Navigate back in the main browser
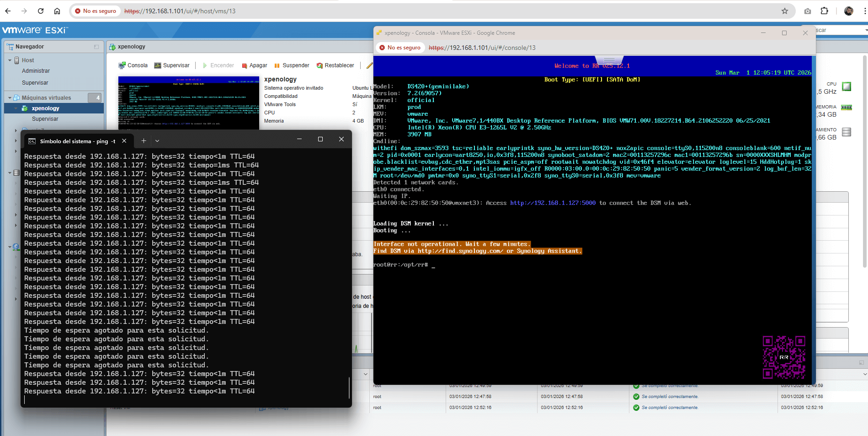The width and height of the screenshot is (868, 436). point(8,11)
